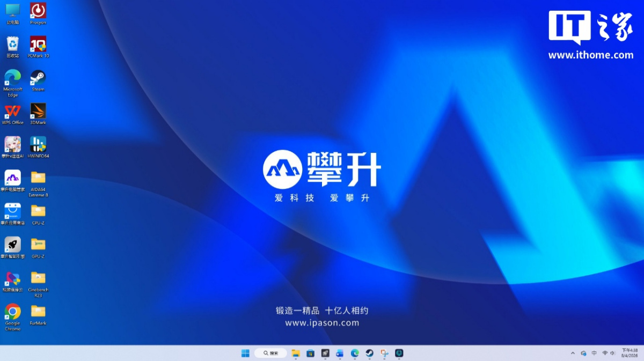This screenshot has height=361, width=644.
Task: Show hidden system tray icons
Action: point(573,353)
